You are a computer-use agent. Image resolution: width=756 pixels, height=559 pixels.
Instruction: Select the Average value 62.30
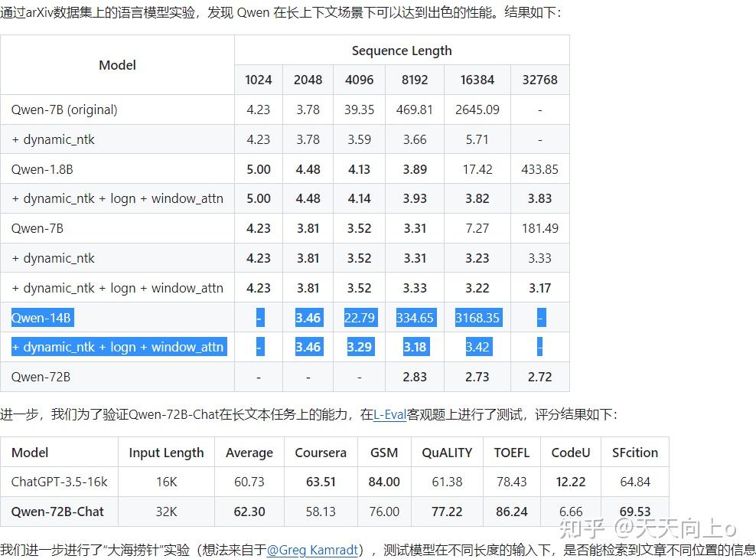point(249,512)
